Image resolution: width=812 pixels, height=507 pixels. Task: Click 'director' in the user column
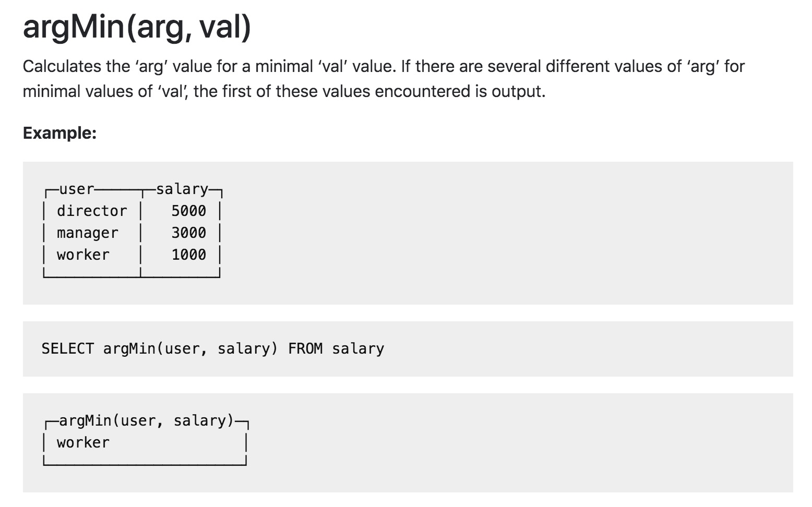click(92, 211)
